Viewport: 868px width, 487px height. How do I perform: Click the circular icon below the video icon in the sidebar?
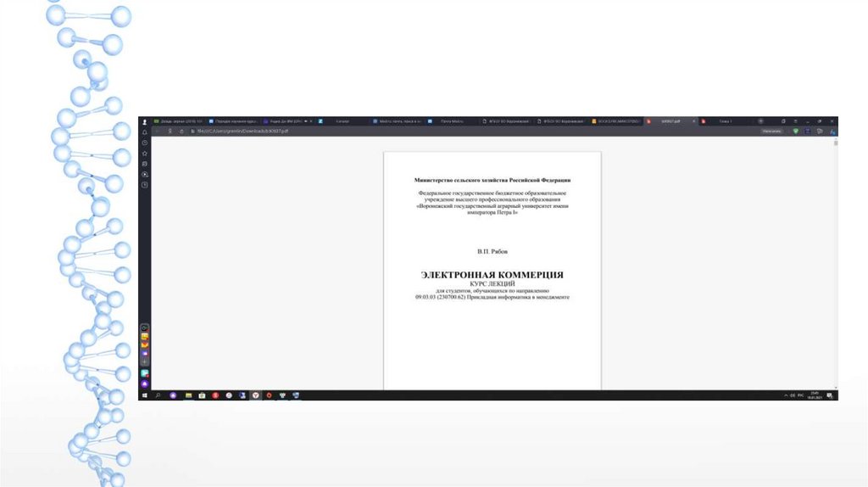(x=145, y=185)
